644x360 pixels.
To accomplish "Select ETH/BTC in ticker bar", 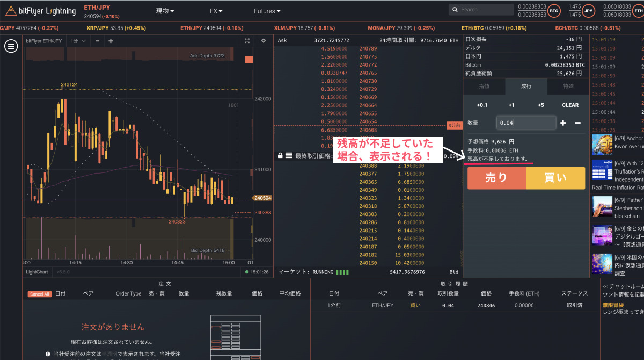I will pyautogui.click(x=494, y=28).
